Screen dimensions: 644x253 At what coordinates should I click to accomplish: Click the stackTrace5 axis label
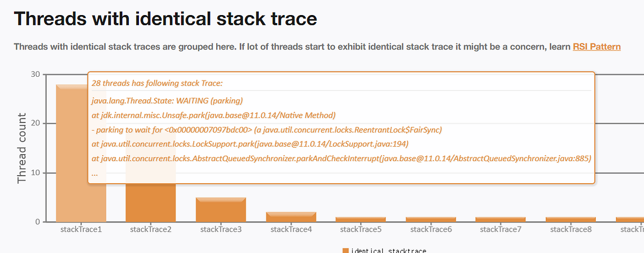tap(361, 229)
